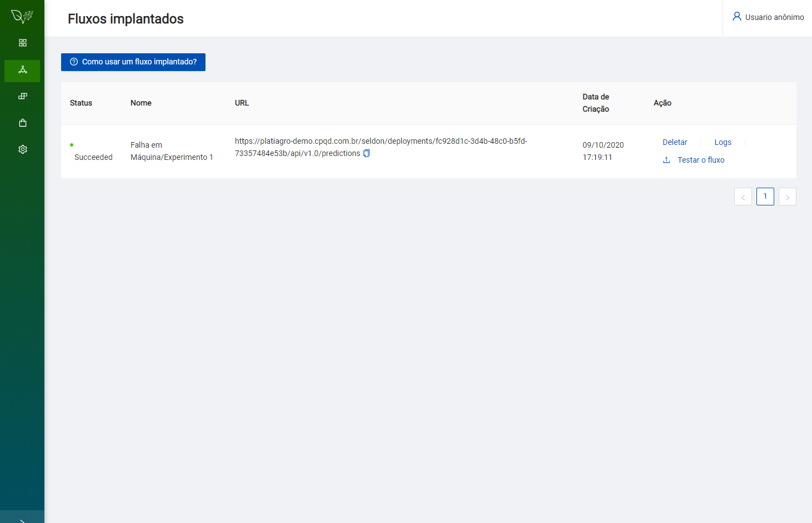Click the Data de Criação column header

pos(596,103)
